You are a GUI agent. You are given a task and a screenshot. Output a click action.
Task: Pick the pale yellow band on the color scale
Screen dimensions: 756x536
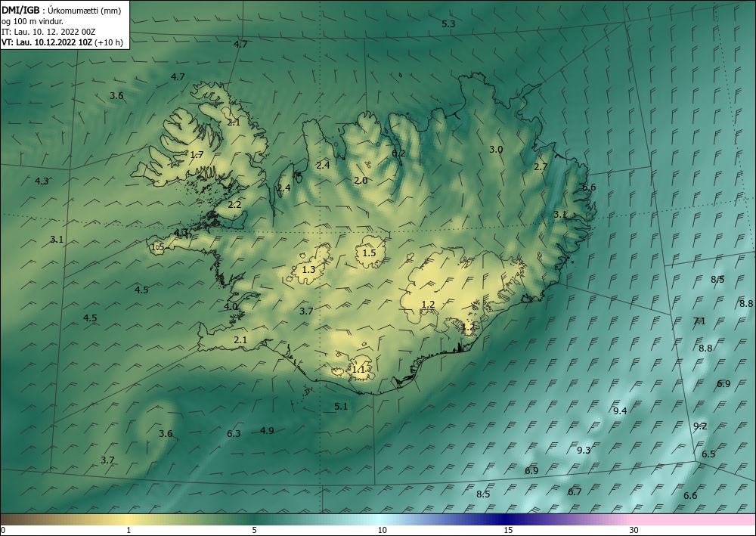pos(129,519)
